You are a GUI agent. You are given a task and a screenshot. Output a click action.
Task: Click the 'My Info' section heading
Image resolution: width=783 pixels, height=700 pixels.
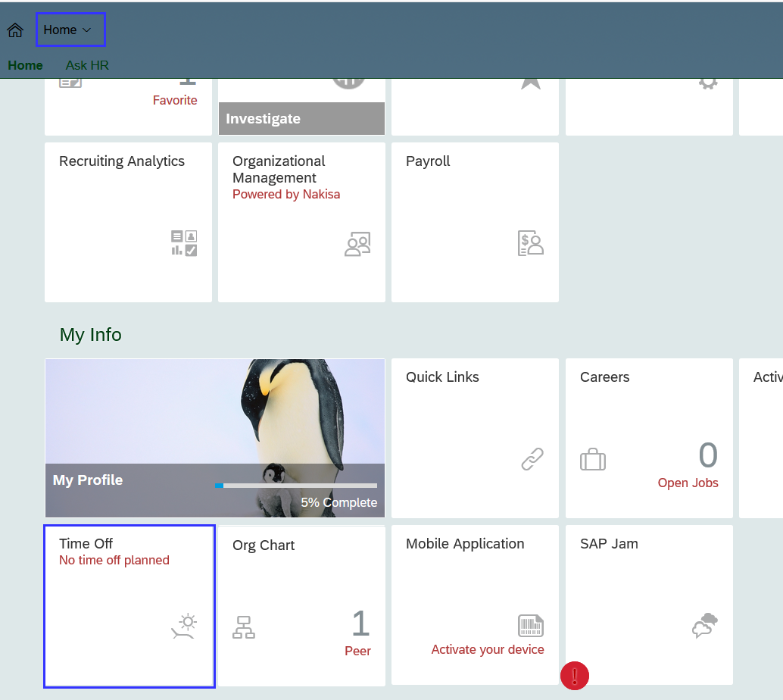pyautogui.click(x=90, y=335)
